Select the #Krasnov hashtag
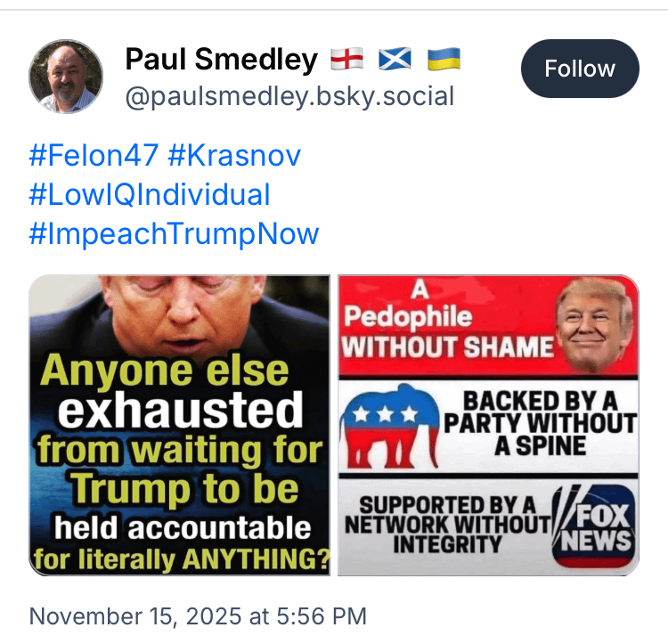Screen dimensions: 668x644 [234, 156]
